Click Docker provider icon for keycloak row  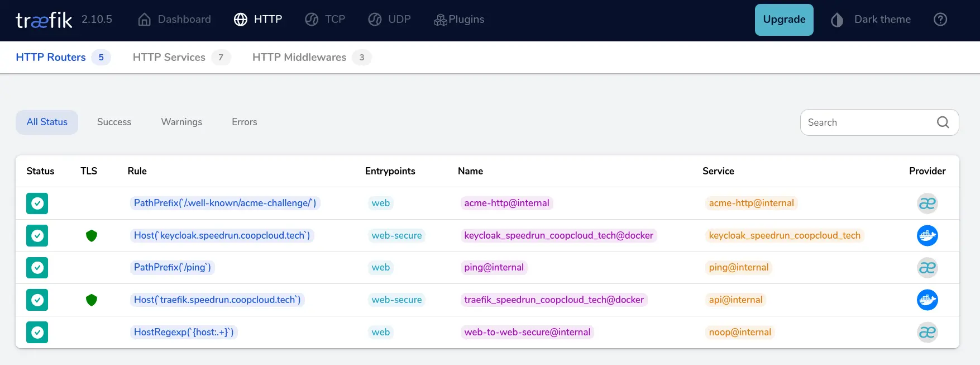928,235
